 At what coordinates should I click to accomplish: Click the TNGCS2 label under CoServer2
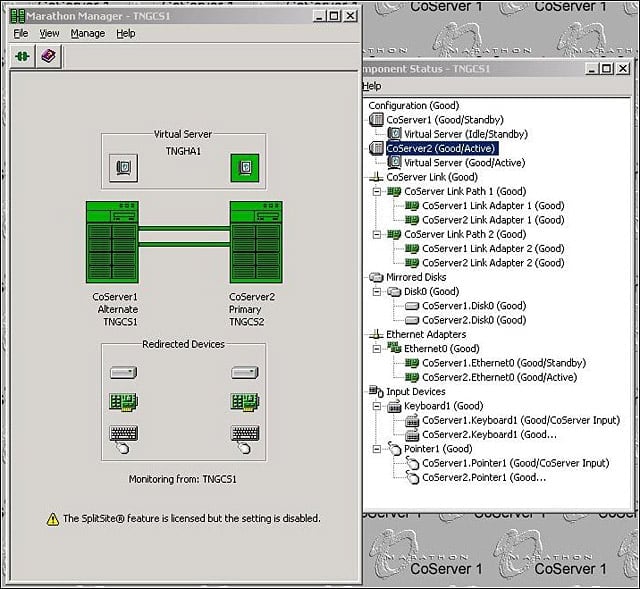point(247,322)
